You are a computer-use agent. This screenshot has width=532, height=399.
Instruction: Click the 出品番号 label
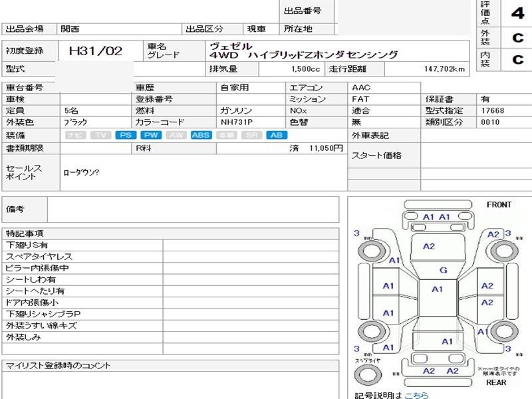pos(303,11)
